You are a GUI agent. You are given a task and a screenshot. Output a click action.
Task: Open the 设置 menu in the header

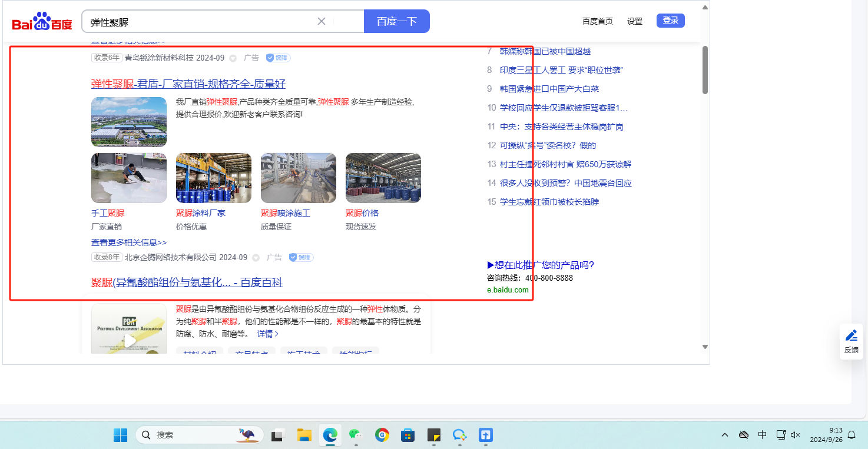(x=635, y=21)
